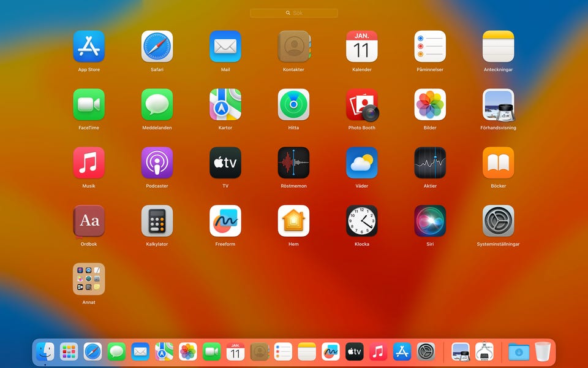Open the Aktier app
Viewport: 588px width, 368px height.
[x=430, y=163]
